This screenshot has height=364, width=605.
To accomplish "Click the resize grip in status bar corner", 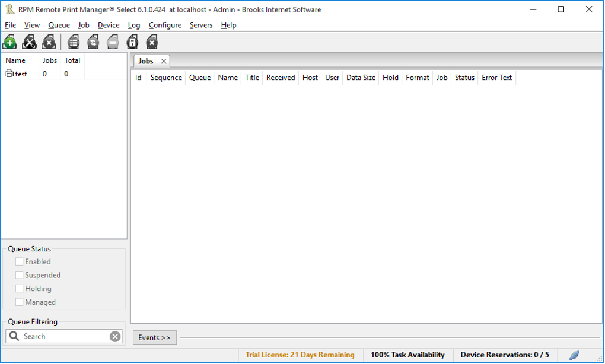I will [x=600, y=358].
